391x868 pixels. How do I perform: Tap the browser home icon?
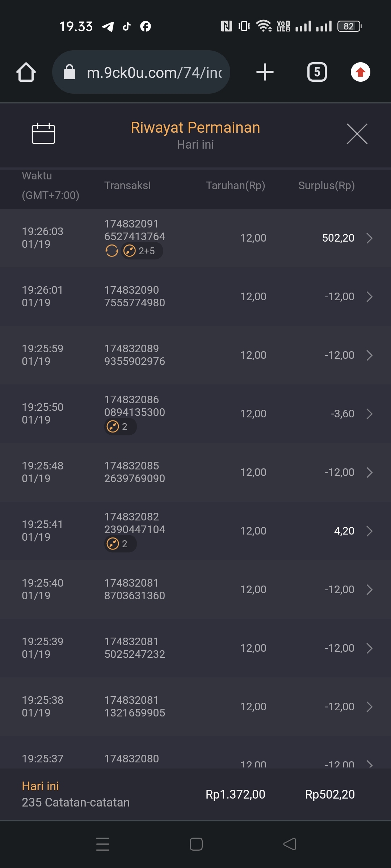coord(26,72)
